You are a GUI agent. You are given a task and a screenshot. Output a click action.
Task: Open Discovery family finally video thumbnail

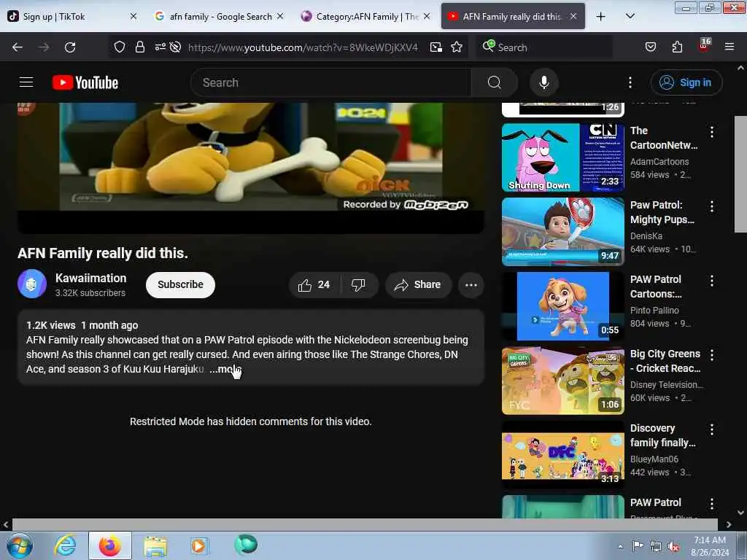coord(562,455)
